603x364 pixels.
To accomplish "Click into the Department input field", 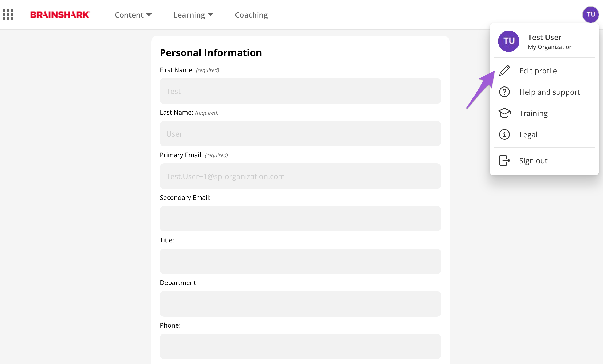I will pyautogui.click(x=300, y=304).
